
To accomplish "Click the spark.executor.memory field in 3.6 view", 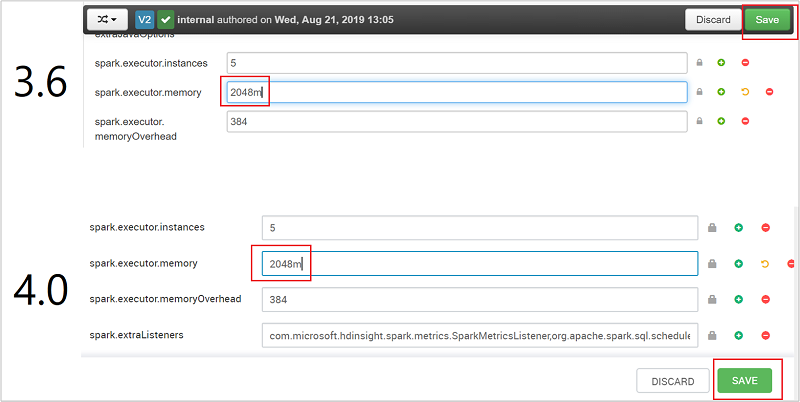I will coord(457,92).
